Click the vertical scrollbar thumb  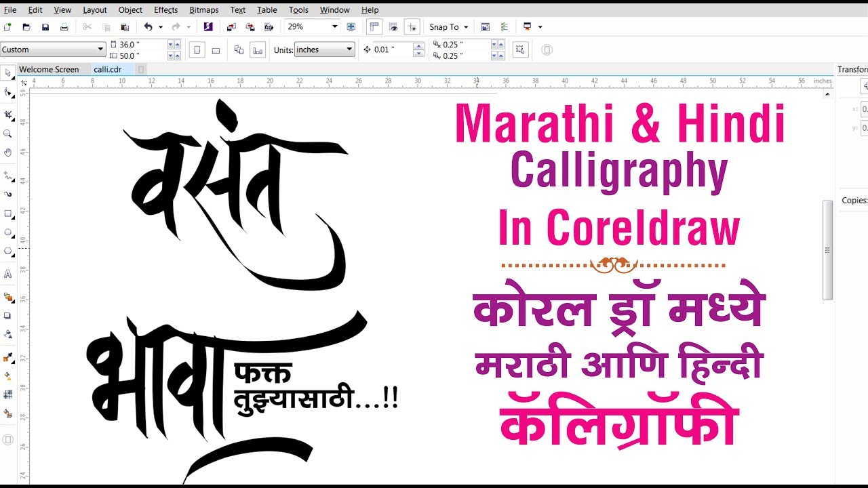point(827,250)
